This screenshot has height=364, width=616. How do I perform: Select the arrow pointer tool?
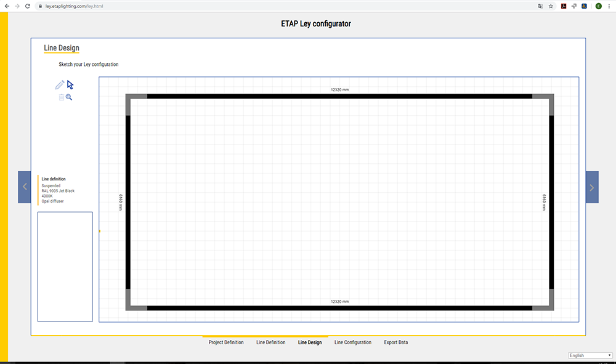point(70,85)
